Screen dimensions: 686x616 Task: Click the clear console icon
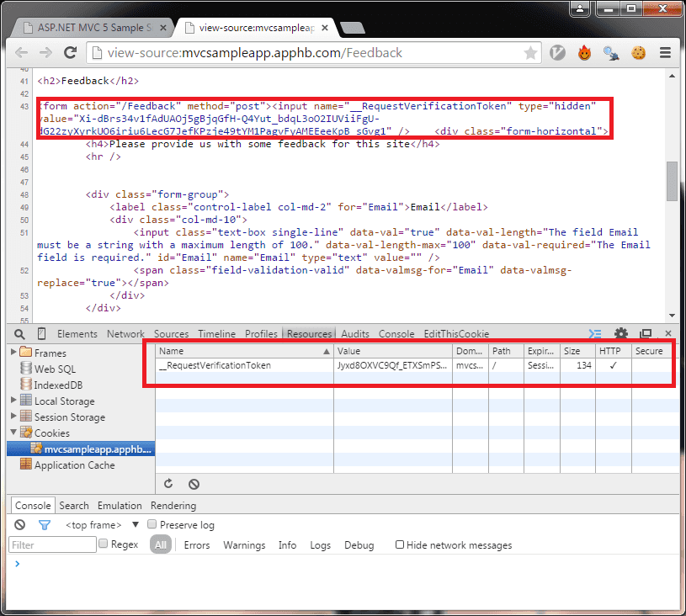coord(20,525)
